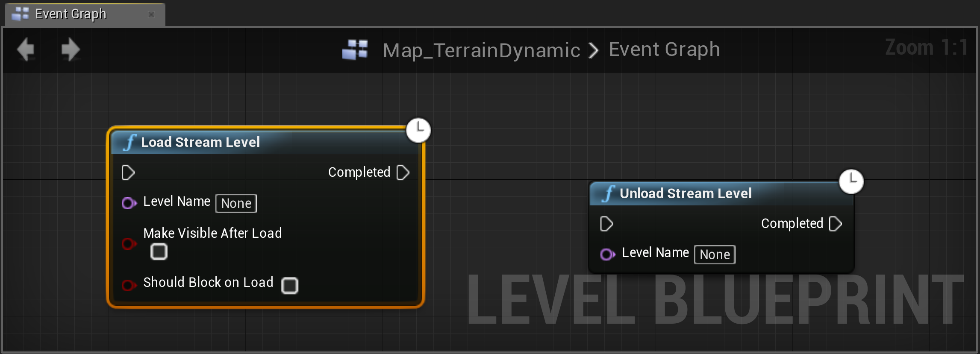The image size is (980, 354).
Task: Close the Event Graph tab
Action: coord(151,15)
